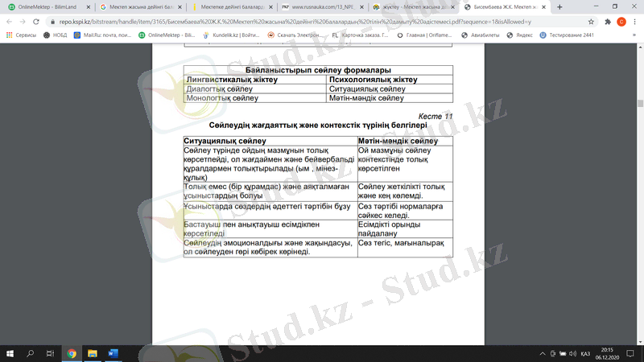The image size is (644, 362).
Task: Open the НОБД bookmark
Action: point(55,35)
